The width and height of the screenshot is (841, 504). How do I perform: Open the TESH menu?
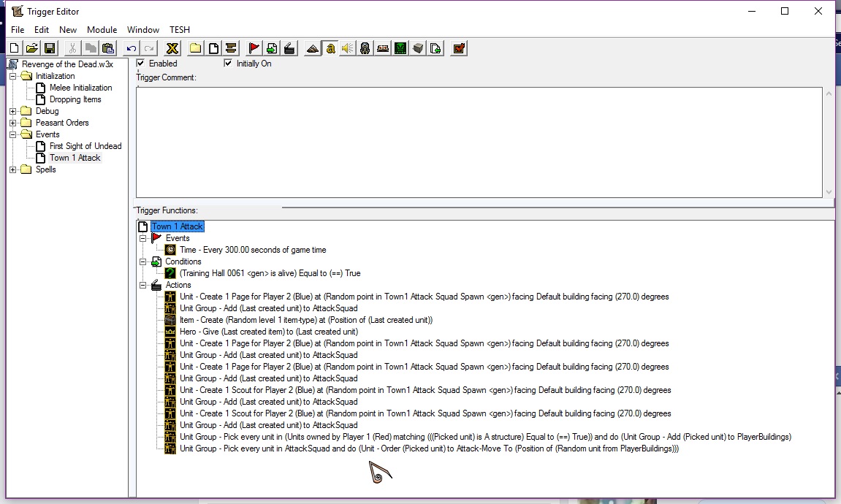(x=180, y=30)
